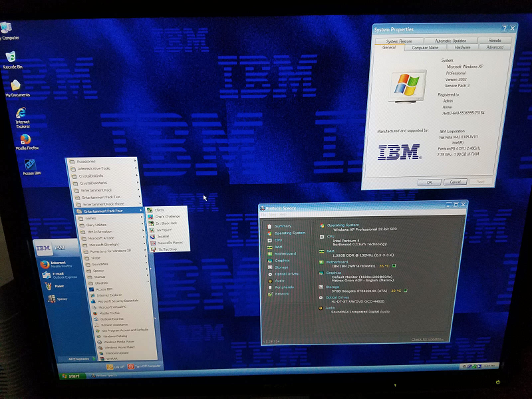Open Microsoft Virtual PC from All Programs
The width and height of the screenshot is (532, 399).
[x=112, y=307]
